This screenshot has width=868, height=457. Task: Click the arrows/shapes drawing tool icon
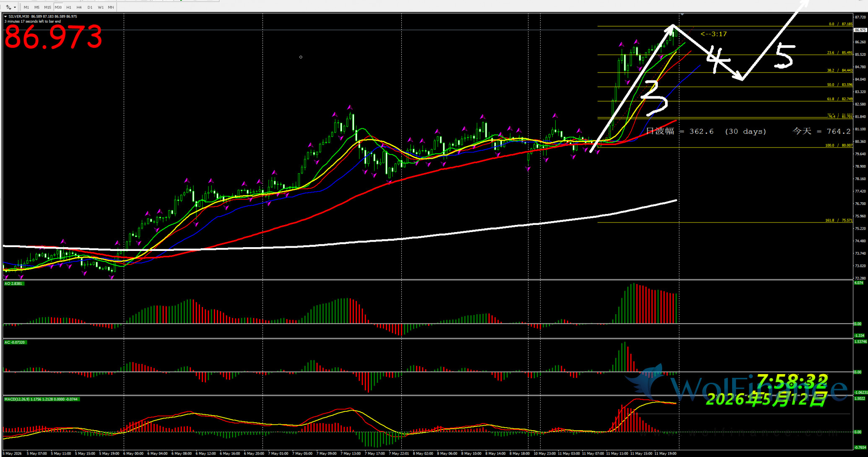(x=8, y=7)
